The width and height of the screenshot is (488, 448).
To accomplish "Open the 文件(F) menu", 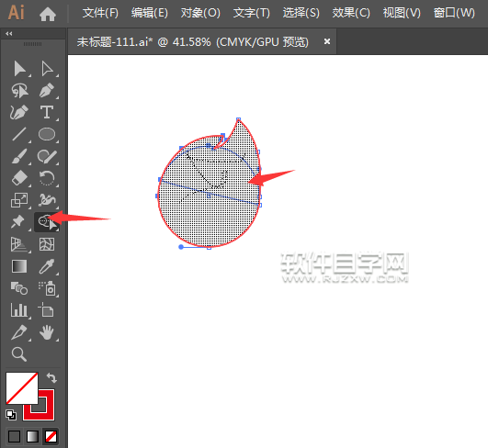I will (100, 13).
